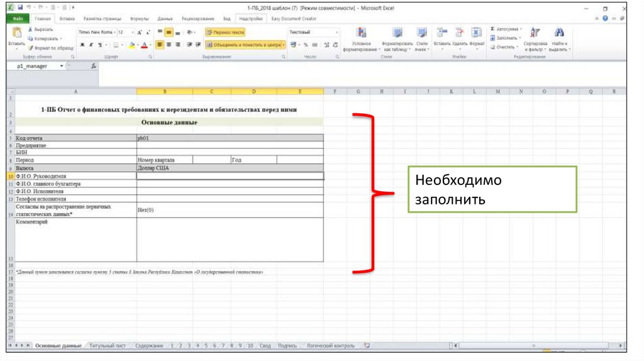
Task: Click the green Файл button
Action: pyautogui.click(x=19, y=19)
